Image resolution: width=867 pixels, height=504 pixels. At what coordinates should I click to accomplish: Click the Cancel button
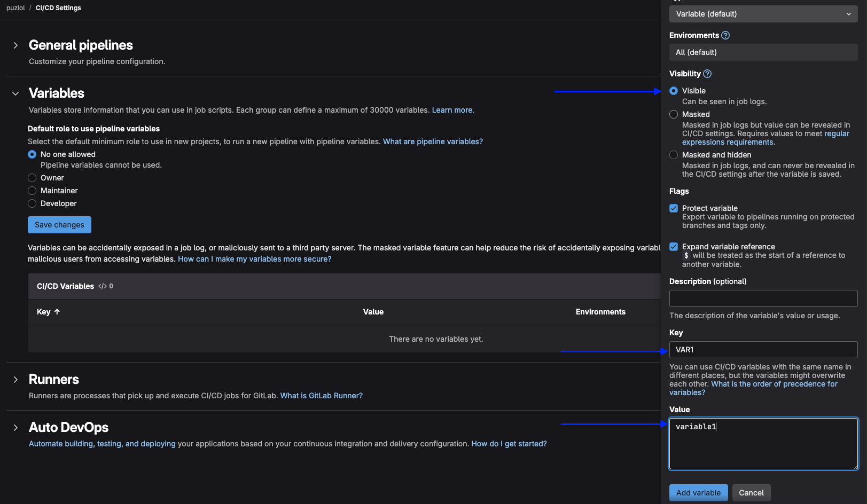pos(751,493)
